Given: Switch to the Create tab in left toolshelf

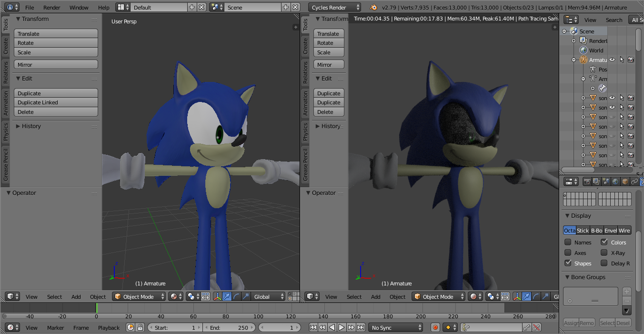Looking at the screenshot, I should point(6,46).
